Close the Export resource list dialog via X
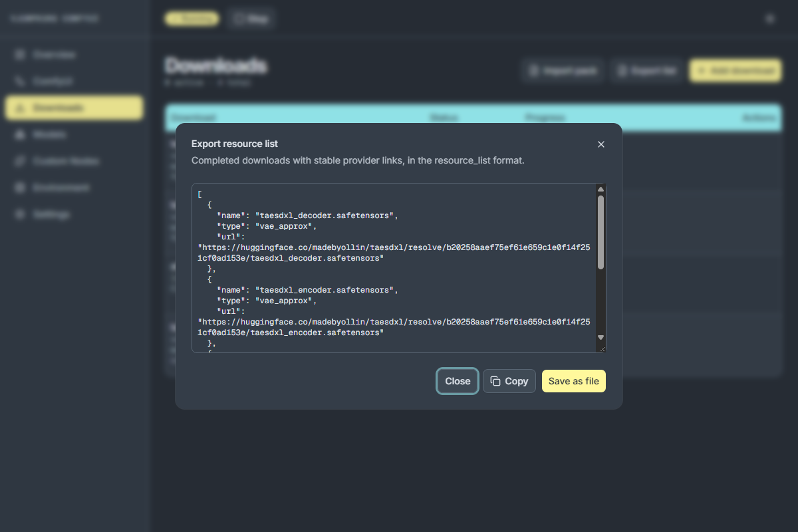 point(601,144)
